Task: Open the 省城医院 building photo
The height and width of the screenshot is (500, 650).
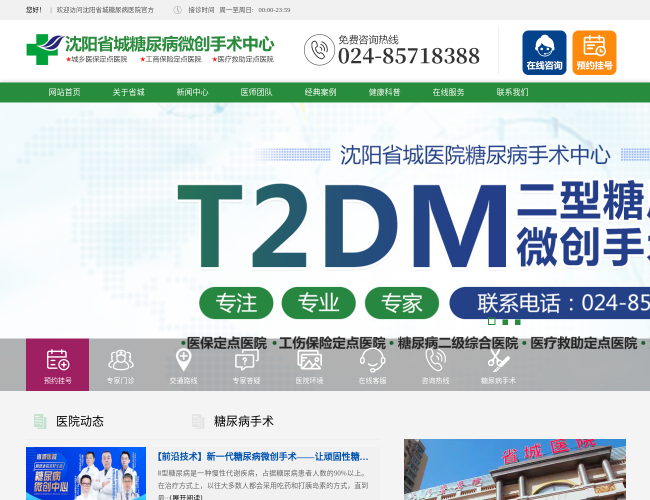Action: (x=515, y=469)
